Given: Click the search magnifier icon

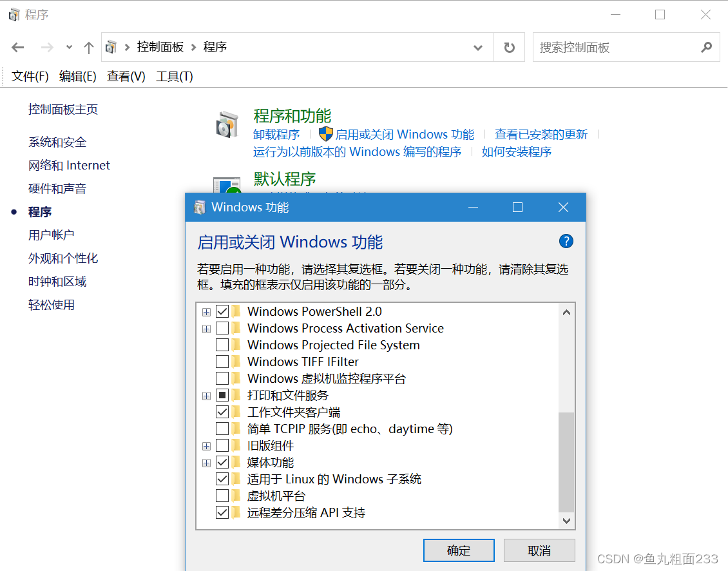Looking at the screenshot, I should pyautogui.click(x=706, y=48).
